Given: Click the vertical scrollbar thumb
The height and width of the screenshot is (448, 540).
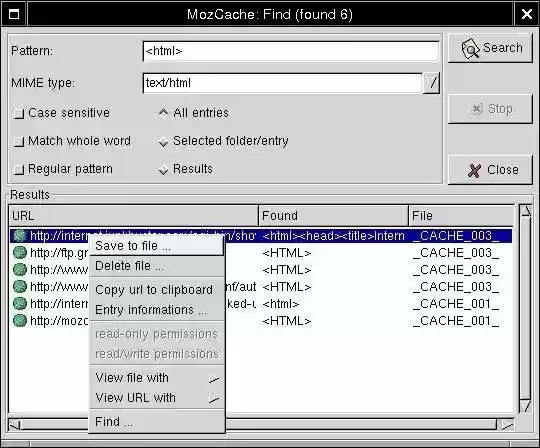Looking at the screenshot, I should pyautogui.click(x=526, y=309).
